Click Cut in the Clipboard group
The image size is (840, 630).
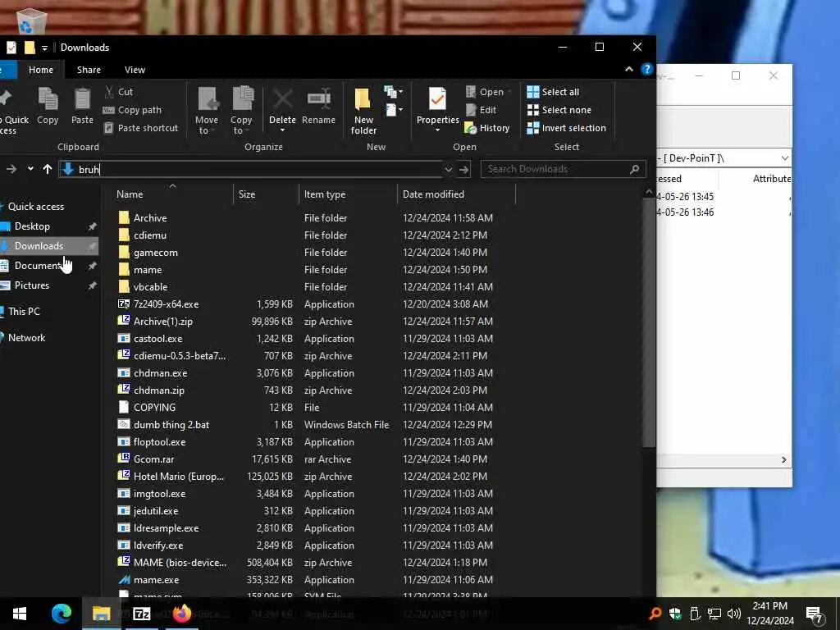click(x=118, y=92)
